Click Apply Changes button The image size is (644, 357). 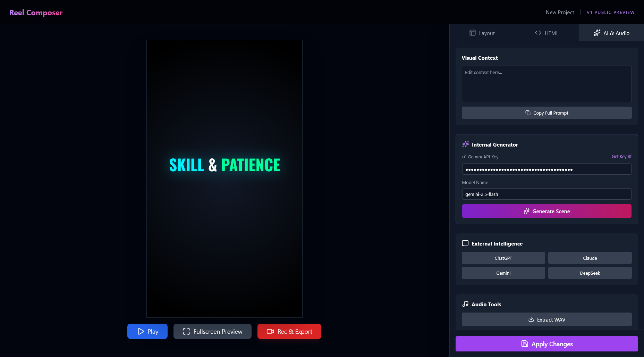[x=546, y=344]
